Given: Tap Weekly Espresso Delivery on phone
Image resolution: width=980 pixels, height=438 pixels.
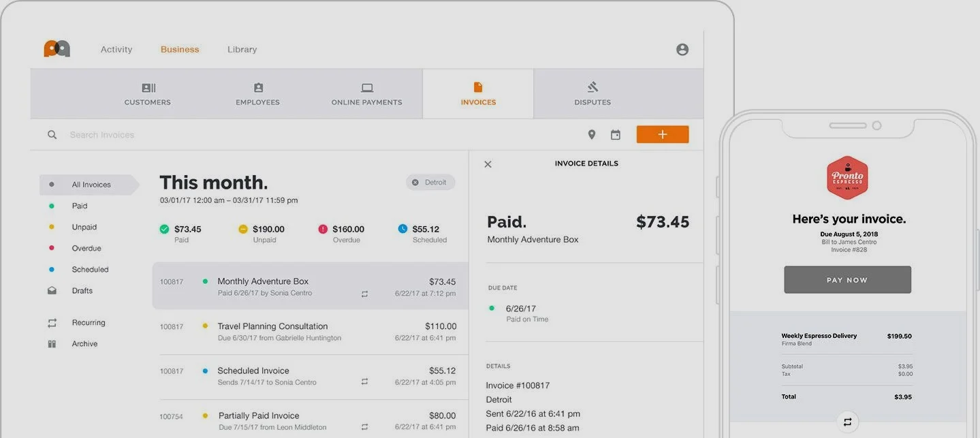Looking at the screenshot, I should pyautogui.click(x=819, y=336).
